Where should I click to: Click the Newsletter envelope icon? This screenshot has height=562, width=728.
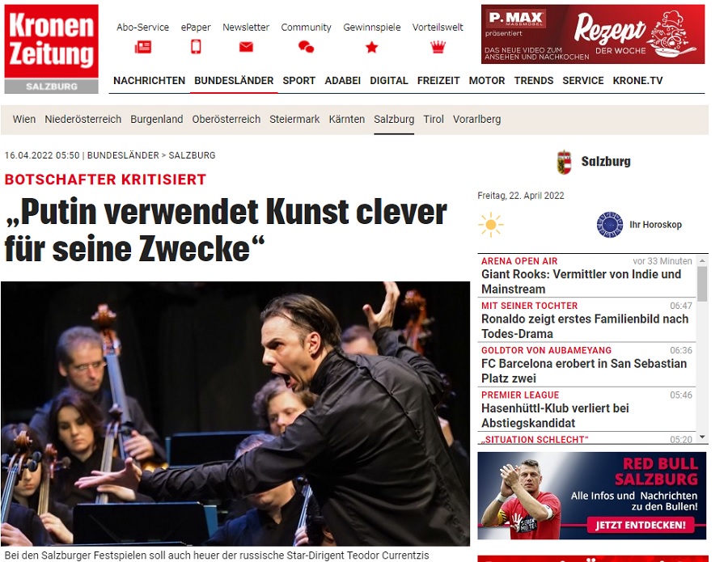246,47
